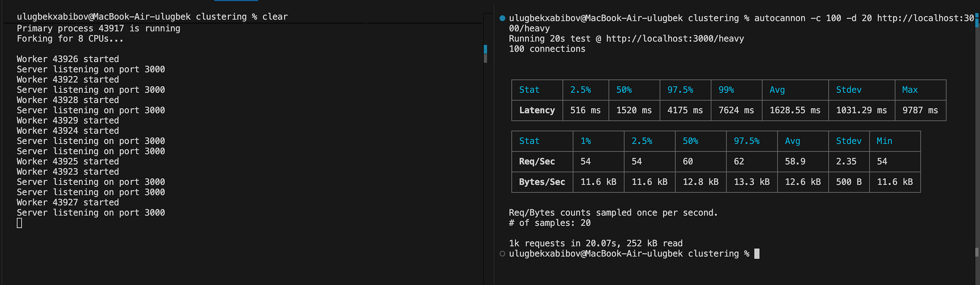Click the 'Latency' row label
Screen dimensions: 980x285
(x=537, y=110)
